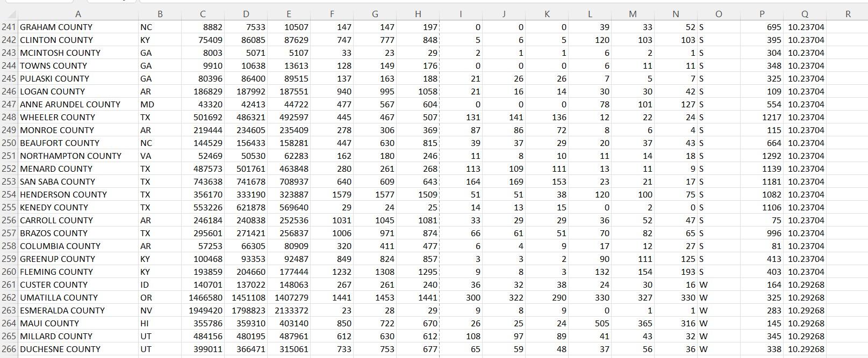Screen dimensions: 868x358
Task: Click cell MCINTOSH COUNTY
Action: (78, 53)
